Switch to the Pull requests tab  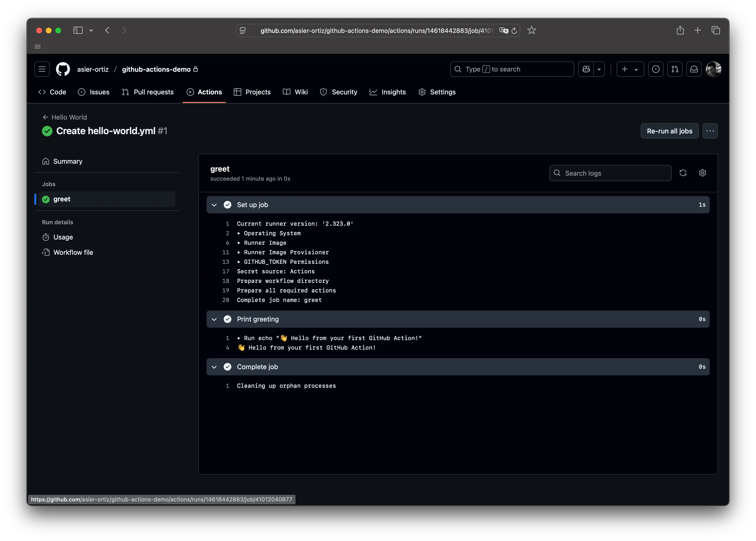coord(148,92)
